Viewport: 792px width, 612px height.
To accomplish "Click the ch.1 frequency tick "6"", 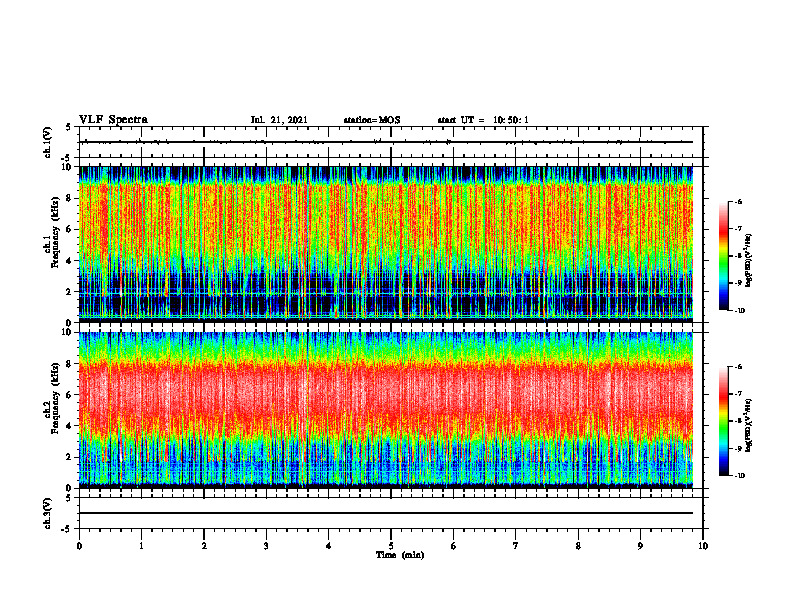I will [70, 229].
